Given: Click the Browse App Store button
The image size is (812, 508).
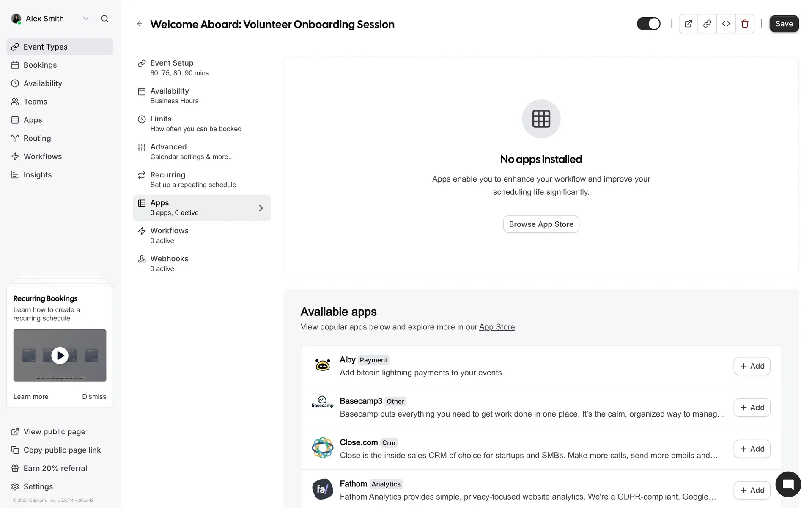Looking at the screenshot, I should [x=541, y=224].
